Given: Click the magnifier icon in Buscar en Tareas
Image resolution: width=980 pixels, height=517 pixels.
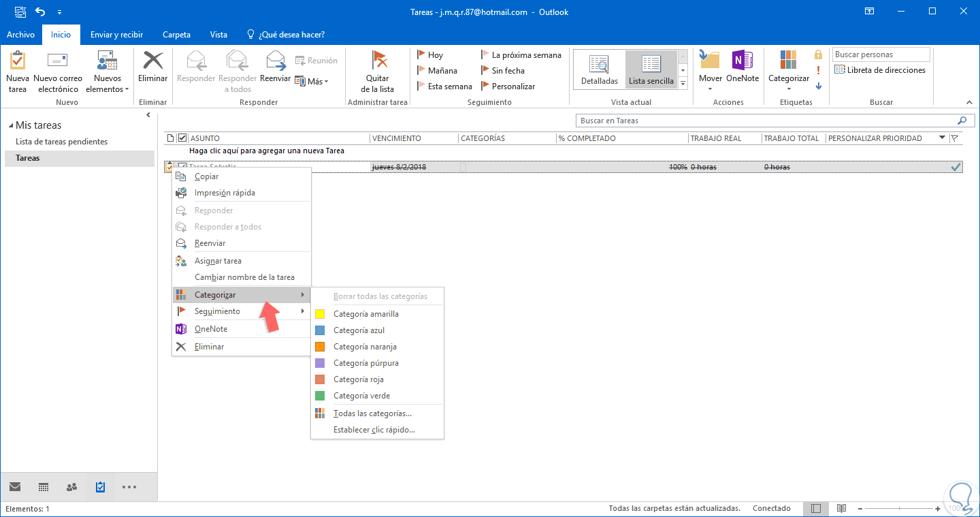Looking at the screenshot, I should pyautogui.click(x=962, y=121).
